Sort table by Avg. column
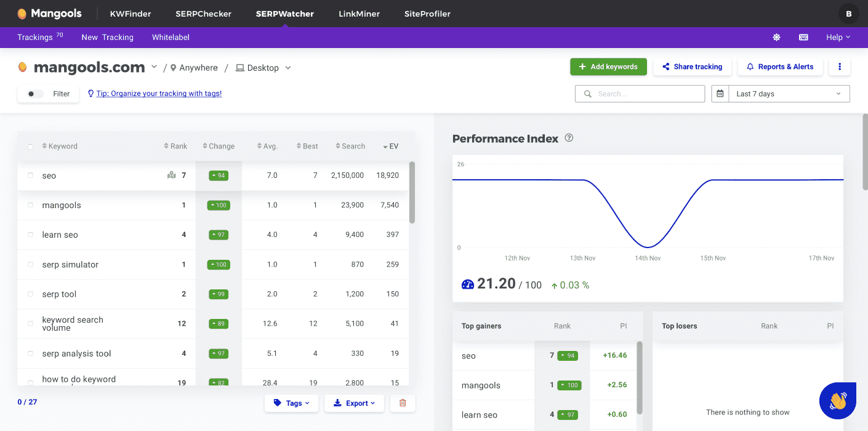The width and height of the screenshot is (868, 431). click(267, 147)
